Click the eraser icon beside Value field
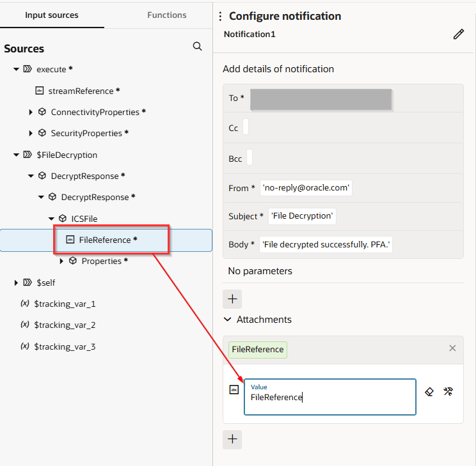476x466 pixels. click(x=429, y=392)
